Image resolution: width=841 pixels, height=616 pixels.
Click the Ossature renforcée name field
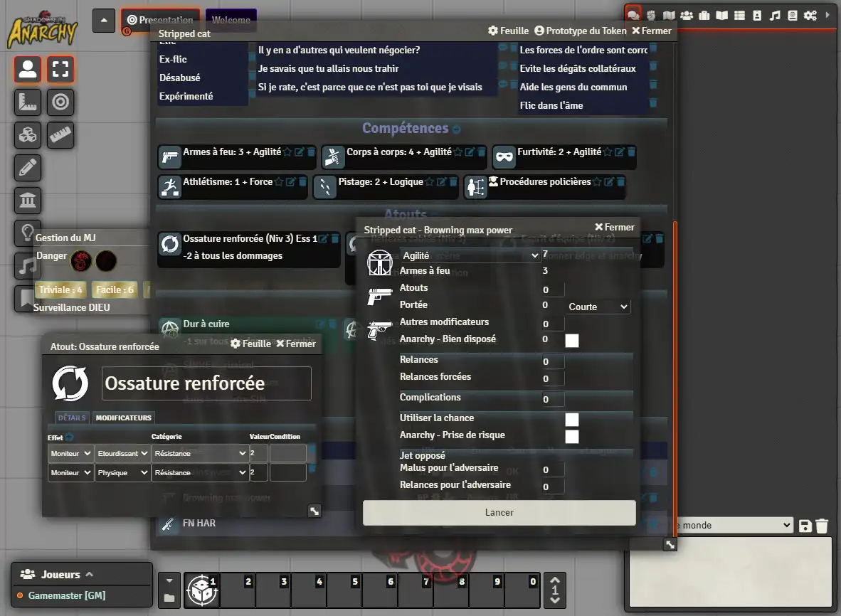[206, 383]
